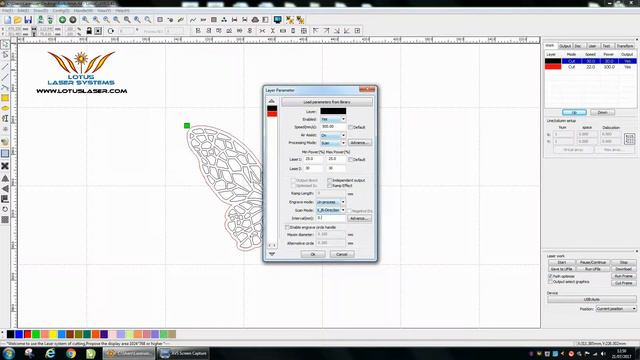The width and height of the screenshot is (640, 360).
Task: Select the yellow rectangle tool in left toolbar
Action: [5, 98]
